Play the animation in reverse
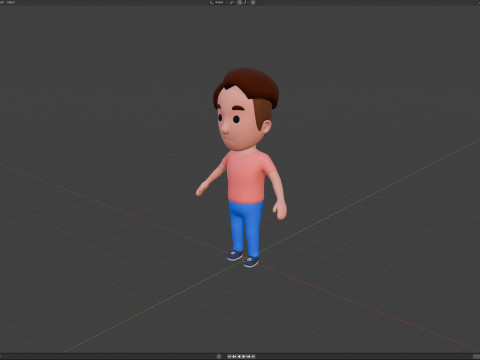The height and width of the screenshot is (360, 480). [x=239, y=357]
